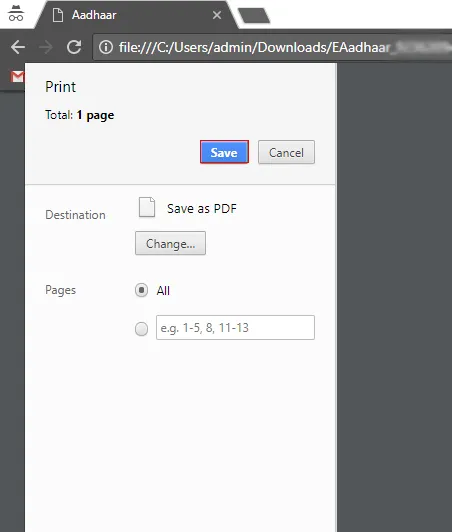Viewport: 452px width, 532px height.
Task: Click the Destination label
Action: (x=75, y=215)
